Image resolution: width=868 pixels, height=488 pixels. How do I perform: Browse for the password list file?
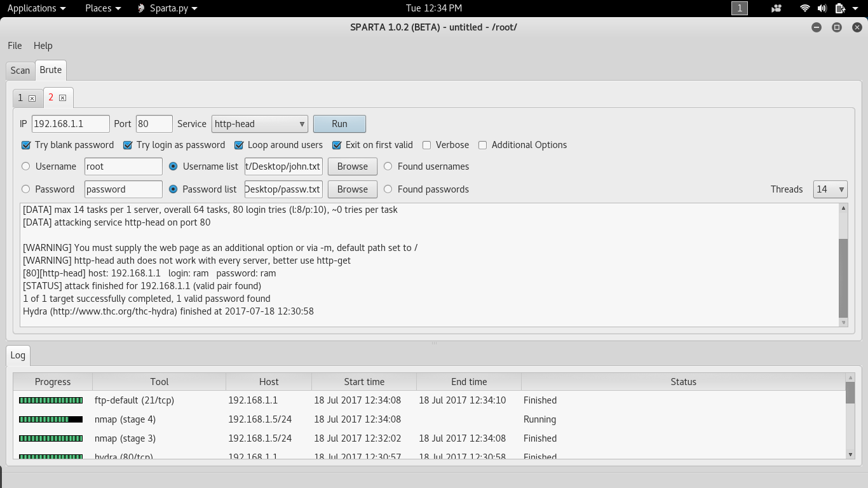tap(353, 189)
